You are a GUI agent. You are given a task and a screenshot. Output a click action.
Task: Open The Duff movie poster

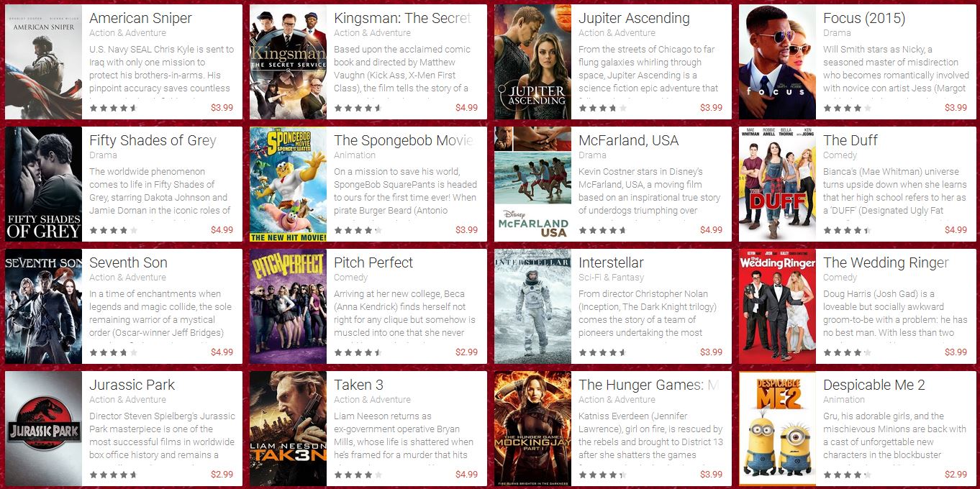click(x=777, y=184)
